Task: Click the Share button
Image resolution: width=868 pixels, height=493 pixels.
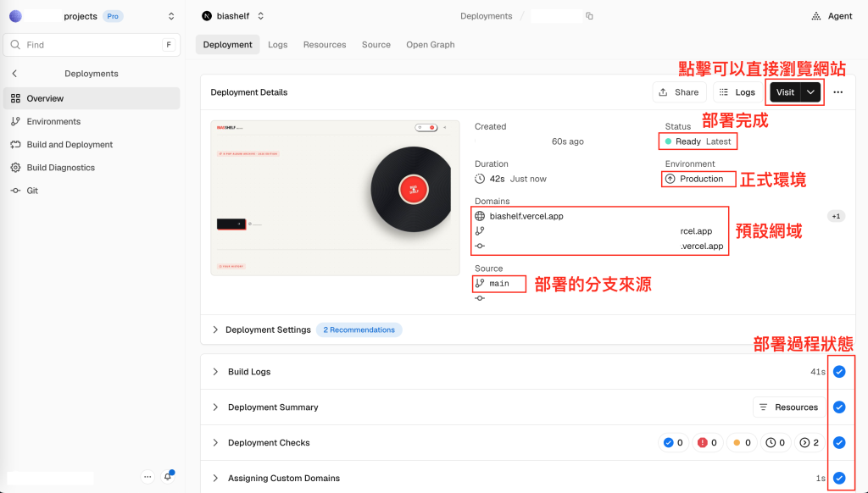Action: [679, 92]
